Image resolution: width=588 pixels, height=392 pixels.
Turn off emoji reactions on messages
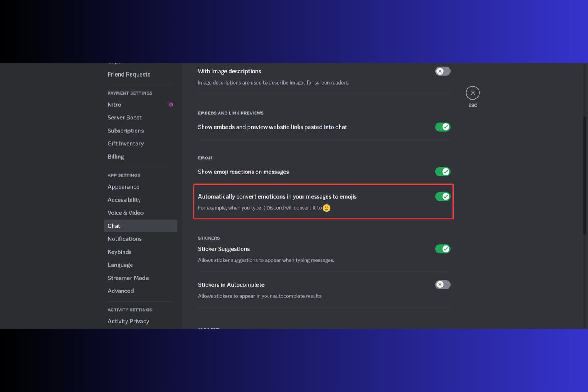coord(443,171)
